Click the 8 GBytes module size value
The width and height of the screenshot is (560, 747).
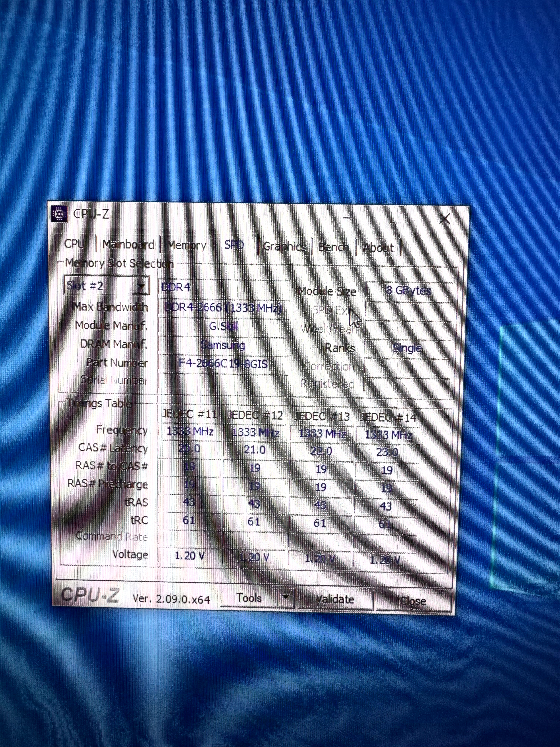[x=409, y=291]
